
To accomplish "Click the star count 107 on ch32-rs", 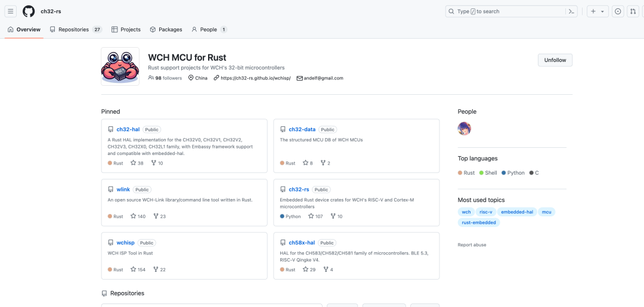I will tap(315, 216).
